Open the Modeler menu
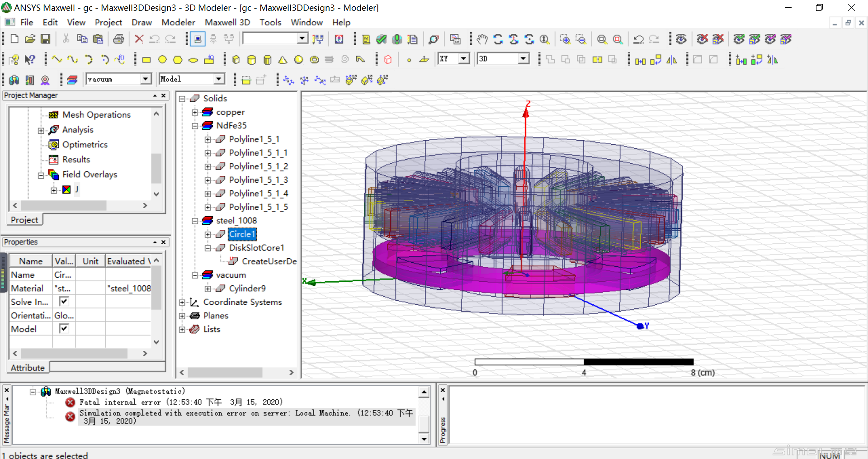 coord(178,22)
